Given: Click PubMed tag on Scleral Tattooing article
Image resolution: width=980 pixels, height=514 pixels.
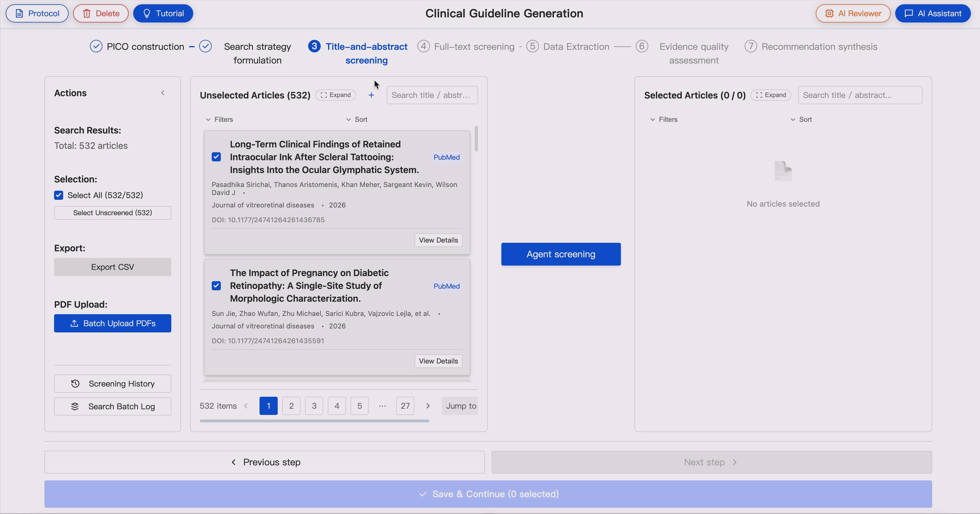Looking at the screenshot, I should tap(447, 157).
